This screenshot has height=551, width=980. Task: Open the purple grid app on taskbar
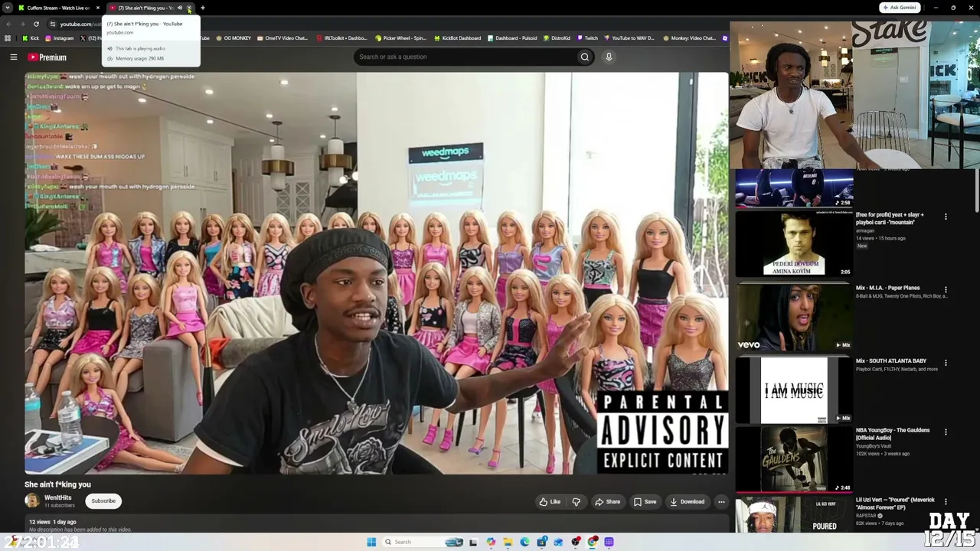(609, 542)
